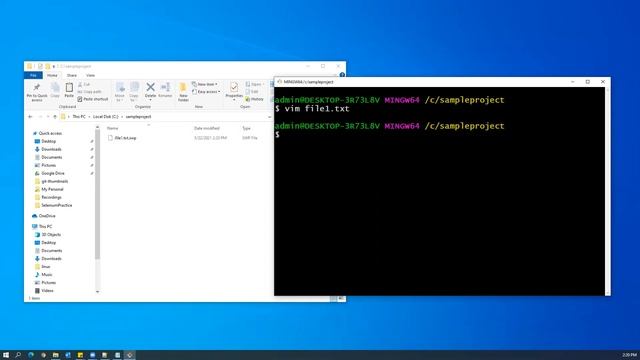Select the Recordings folder
This screenshot has height=360, width=640.
pyautogui.click(x=51, y=198)
